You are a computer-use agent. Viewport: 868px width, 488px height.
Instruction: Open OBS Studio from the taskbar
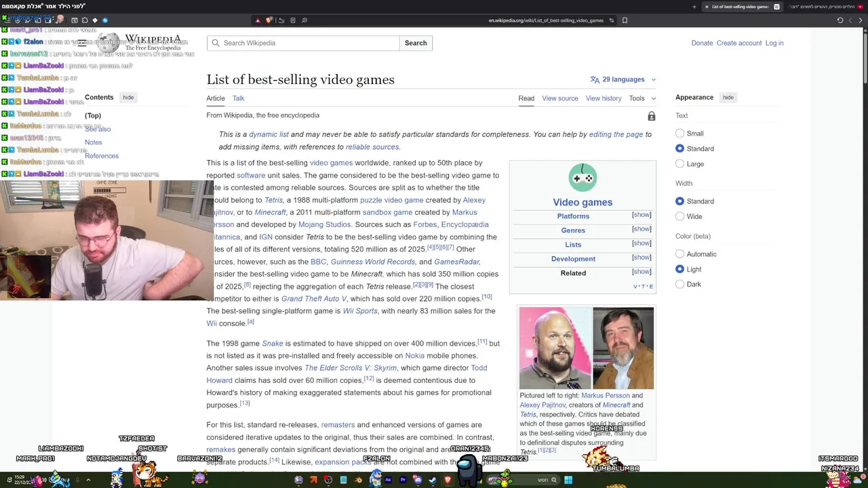(x=328, y=480)
